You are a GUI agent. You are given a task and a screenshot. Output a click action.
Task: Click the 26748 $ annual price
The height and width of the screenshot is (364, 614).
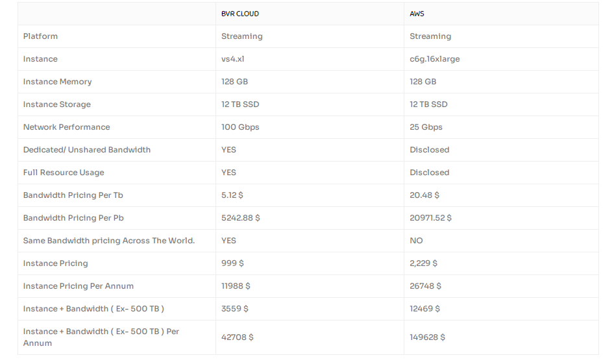pyautogui.click(x=425, y=286)
